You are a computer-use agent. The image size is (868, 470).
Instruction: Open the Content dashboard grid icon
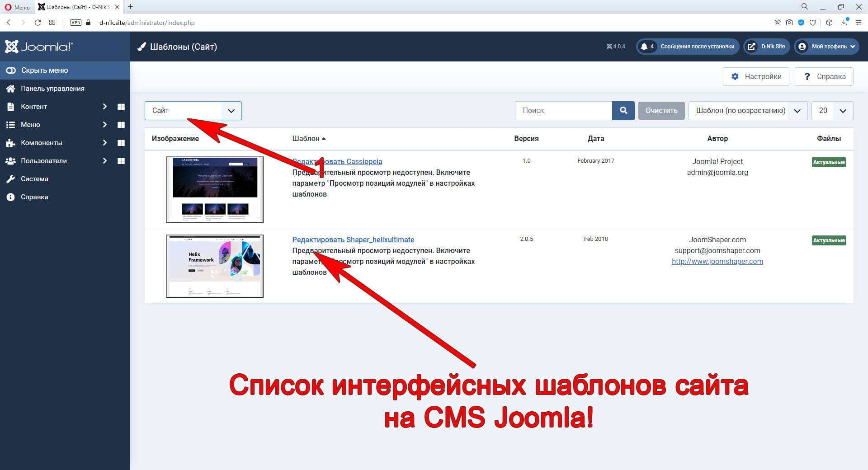(x=121, y=107)
